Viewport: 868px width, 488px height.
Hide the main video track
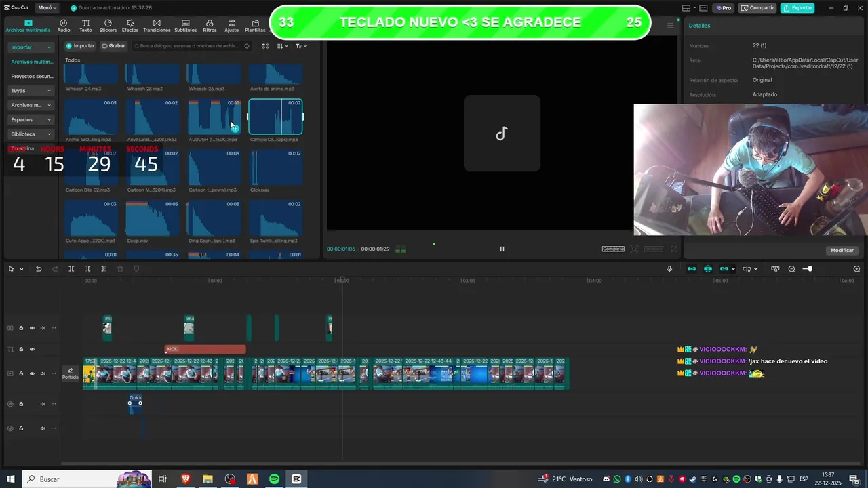click(32, 373)
